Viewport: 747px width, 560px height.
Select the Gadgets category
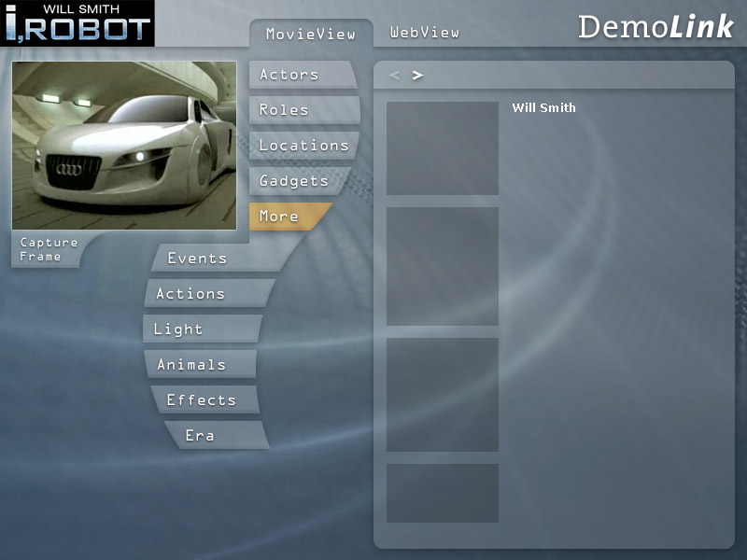coord(293,181)
